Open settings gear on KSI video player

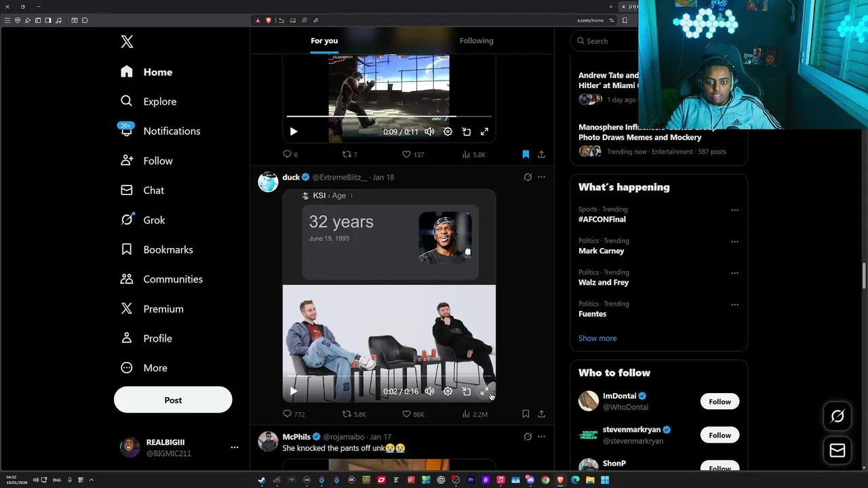448,391
